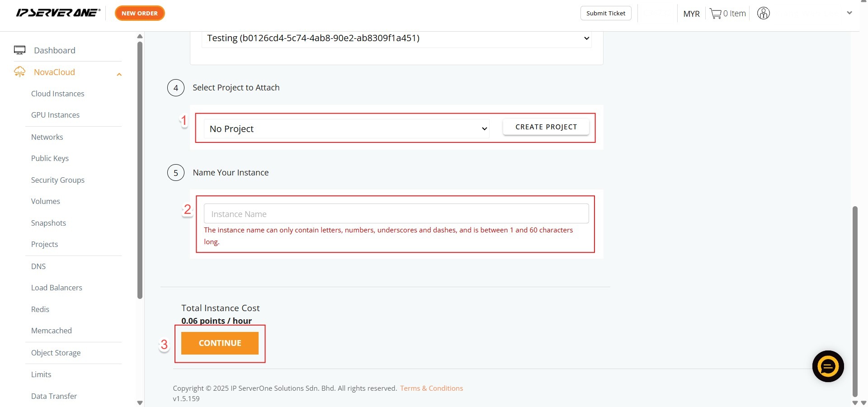Open the No Project dropdown
Image resolution: width=868 pixels, height=407 pixels.
[x=346, y=129]
